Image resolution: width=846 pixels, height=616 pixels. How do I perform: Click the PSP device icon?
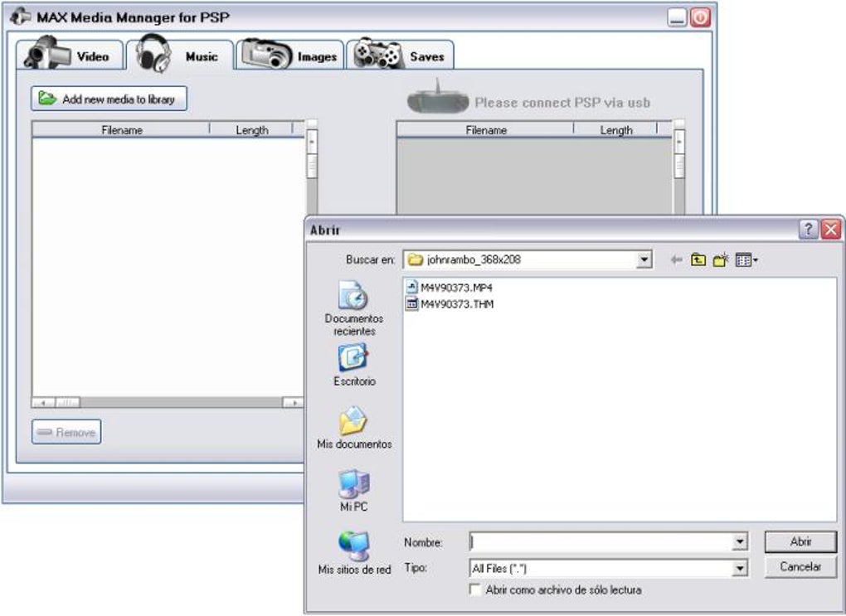(x=438, y=99)
